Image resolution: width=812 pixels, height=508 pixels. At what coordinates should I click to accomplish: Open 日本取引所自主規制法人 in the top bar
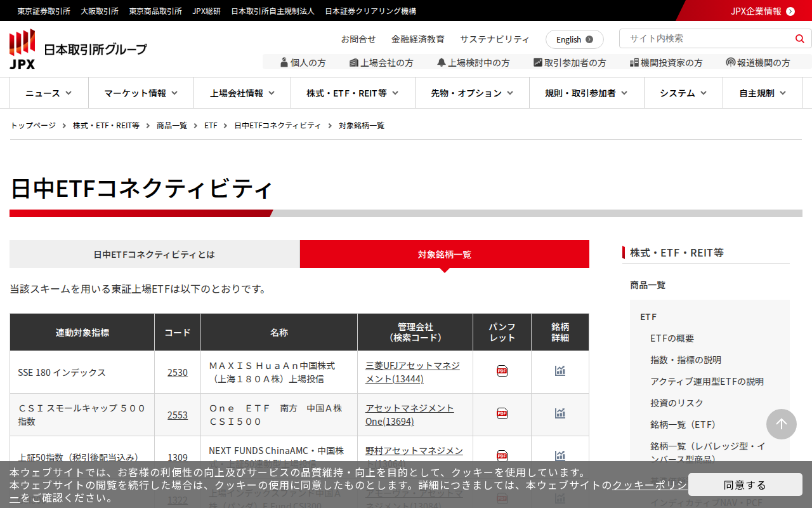tap(273, 11)
